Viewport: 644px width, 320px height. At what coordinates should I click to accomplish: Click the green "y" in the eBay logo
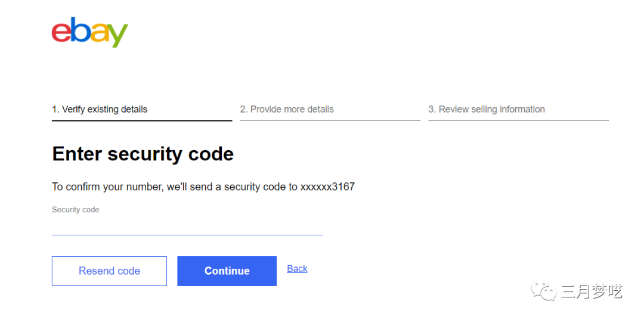point(117,36)
